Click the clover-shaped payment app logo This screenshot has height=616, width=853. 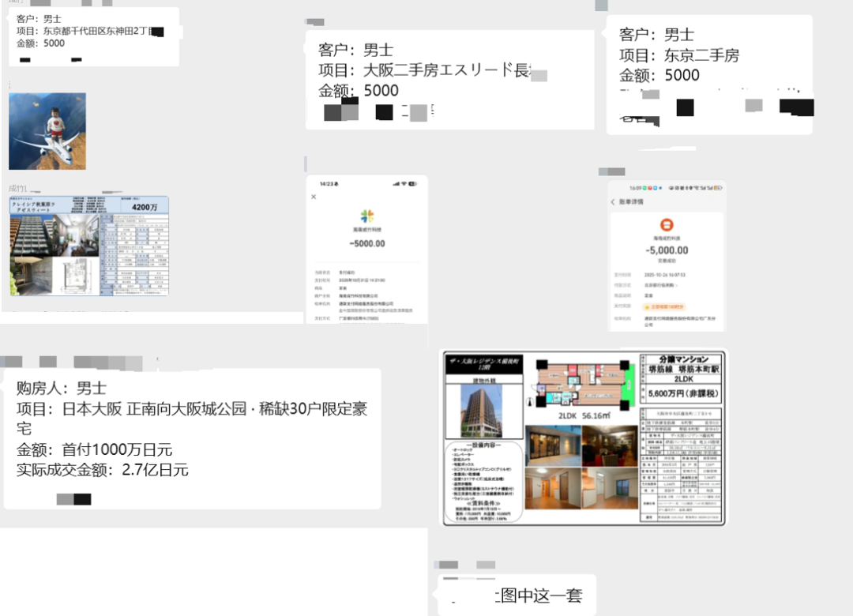(367, 216)
